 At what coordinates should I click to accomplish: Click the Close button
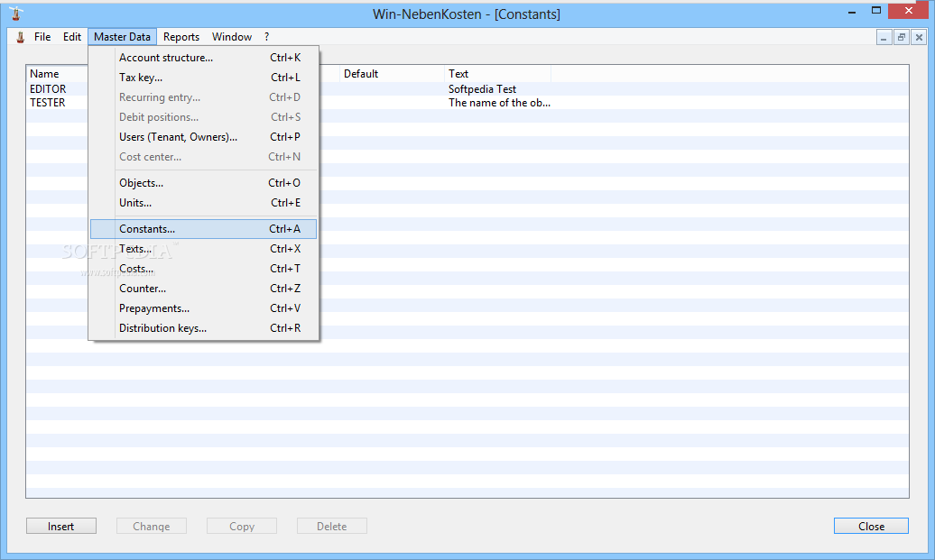tap(871, 526)
